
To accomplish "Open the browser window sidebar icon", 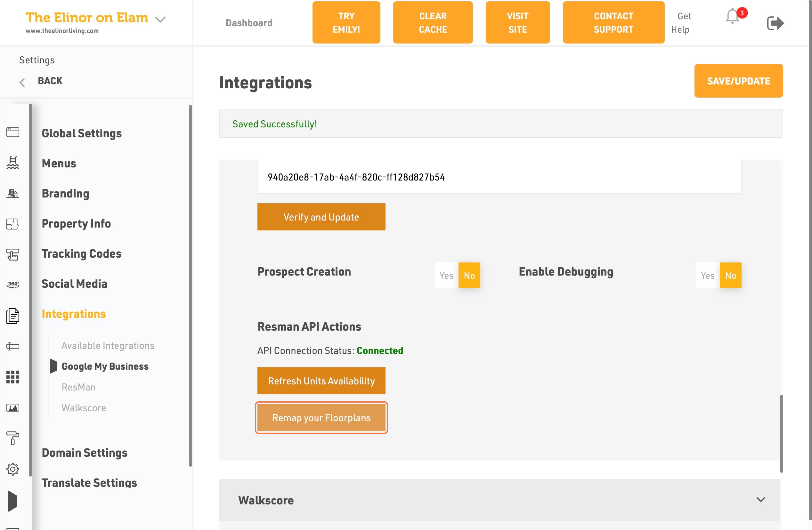I will (x=13, y=132).
